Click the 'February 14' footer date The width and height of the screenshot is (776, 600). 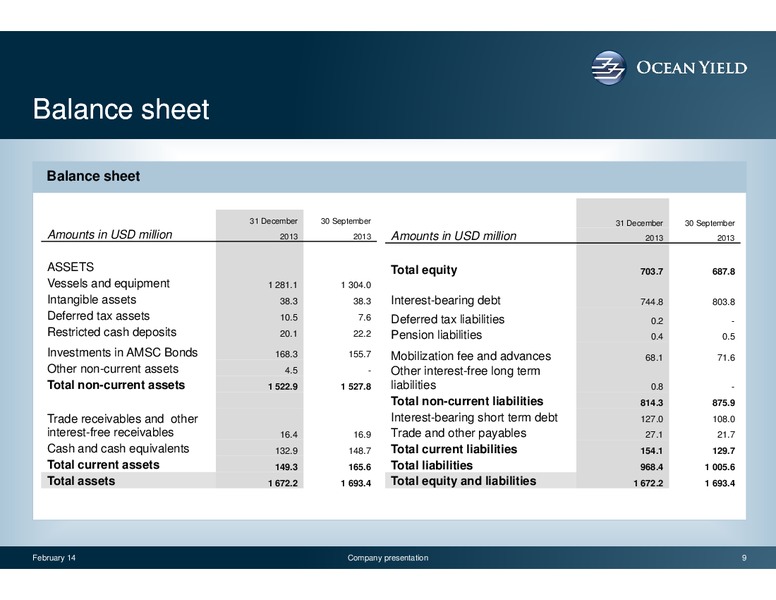tap(54, 558)
